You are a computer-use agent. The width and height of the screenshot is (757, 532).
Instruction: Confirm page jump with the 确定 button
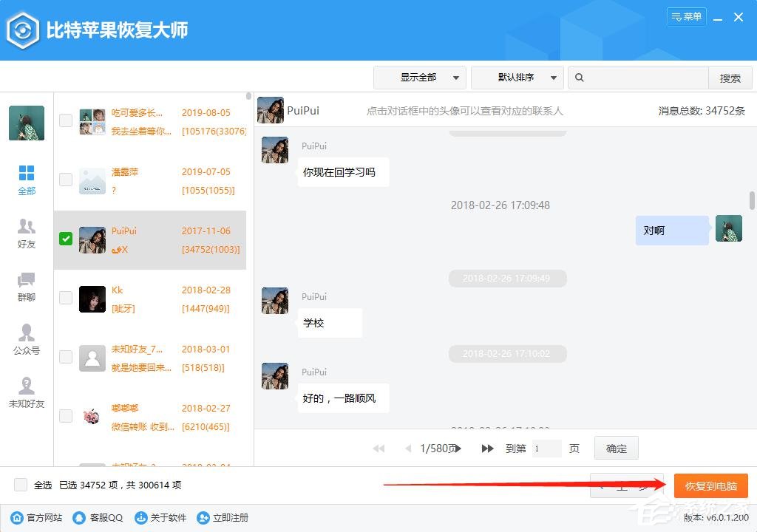point(616,448)
